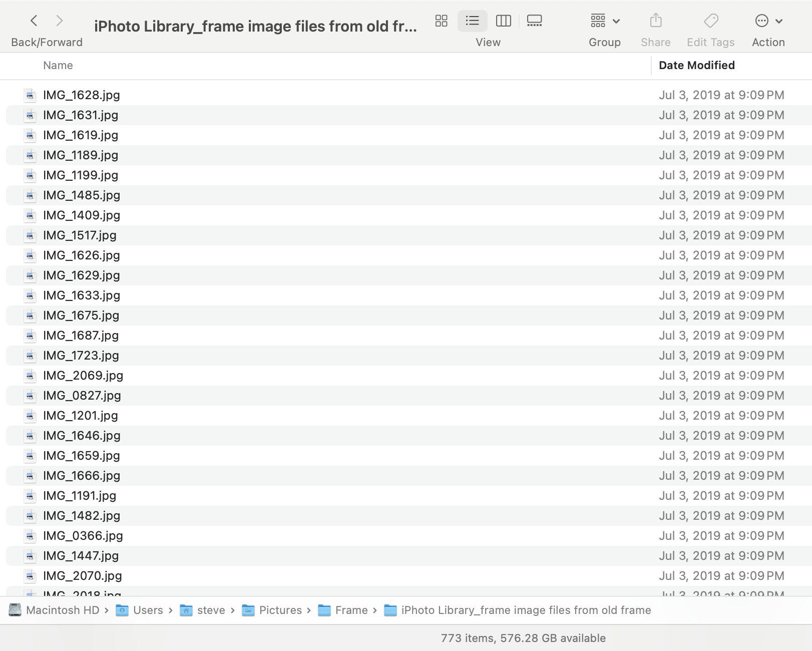
Task: Click the Edit Tags icon
Action: (x=711, y=21)
